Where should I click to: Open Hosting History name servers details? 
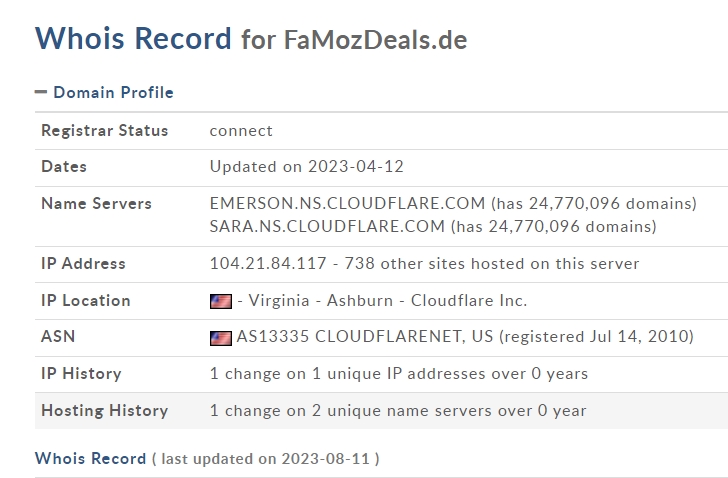pyautogui.click(x=398, y=411)
